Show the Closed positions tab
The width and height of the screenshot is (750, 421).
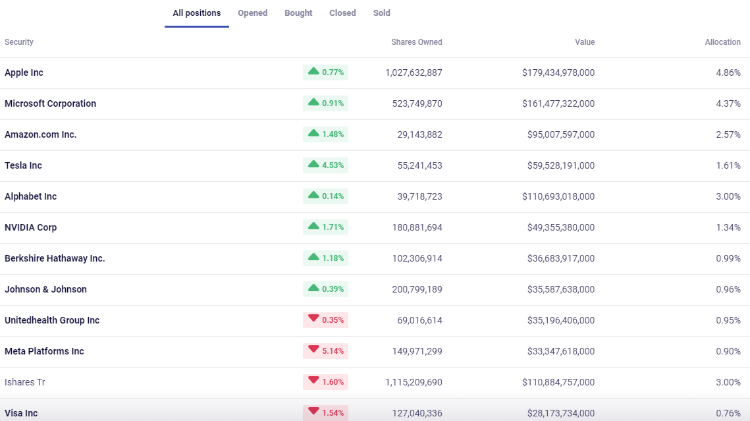coord(342,13)
